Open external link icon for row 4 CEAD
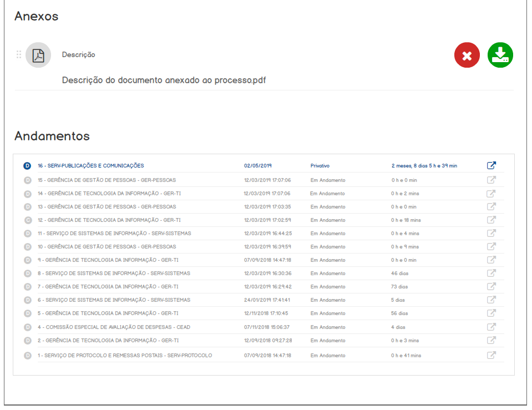532x410 pixels. (x=491, y=327)
